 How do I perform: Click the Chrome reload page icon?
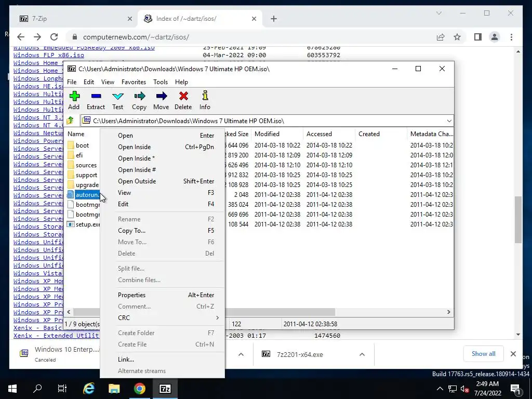click(54, 37)
